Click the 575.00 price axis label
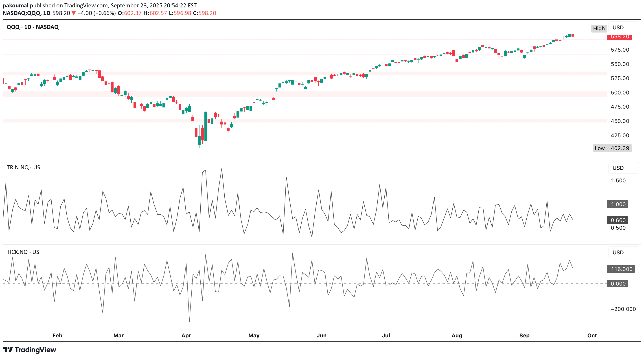The width and height of the screenshot is (644, 358). point(620,50)
